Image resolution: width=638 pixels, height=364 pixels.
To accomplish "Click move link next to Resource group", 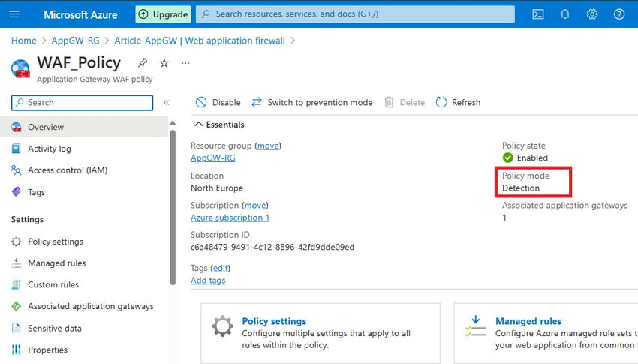I will [x=268, y=146].
